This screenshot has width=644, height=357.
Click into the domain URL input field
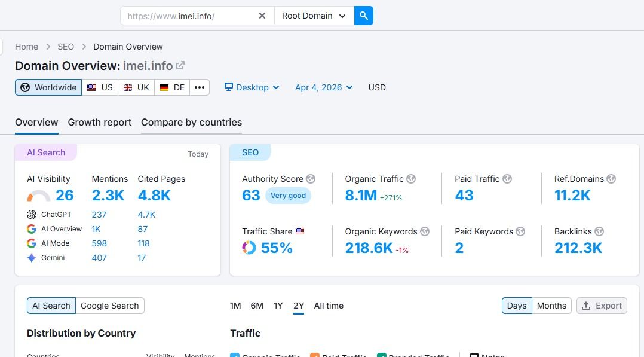190,16
